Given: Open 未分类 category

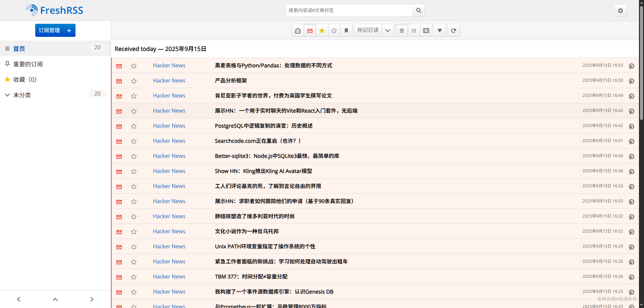Looking at the screenshot, I should (x=22, y=95).
